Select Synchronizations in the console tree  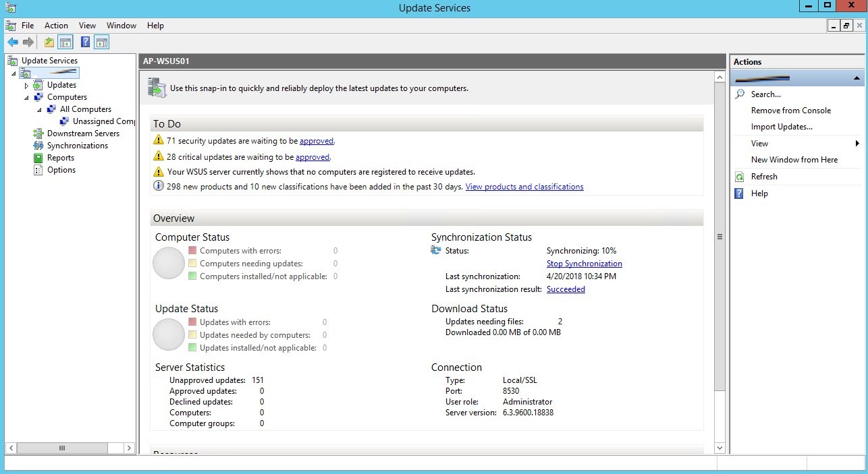[77, 146]
